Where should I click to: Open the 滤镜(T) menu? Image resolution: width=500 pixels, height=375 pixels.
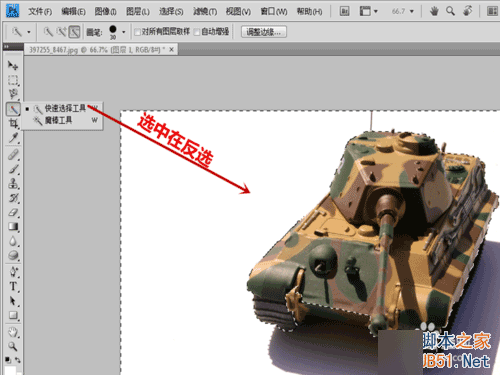coord(205,12)
